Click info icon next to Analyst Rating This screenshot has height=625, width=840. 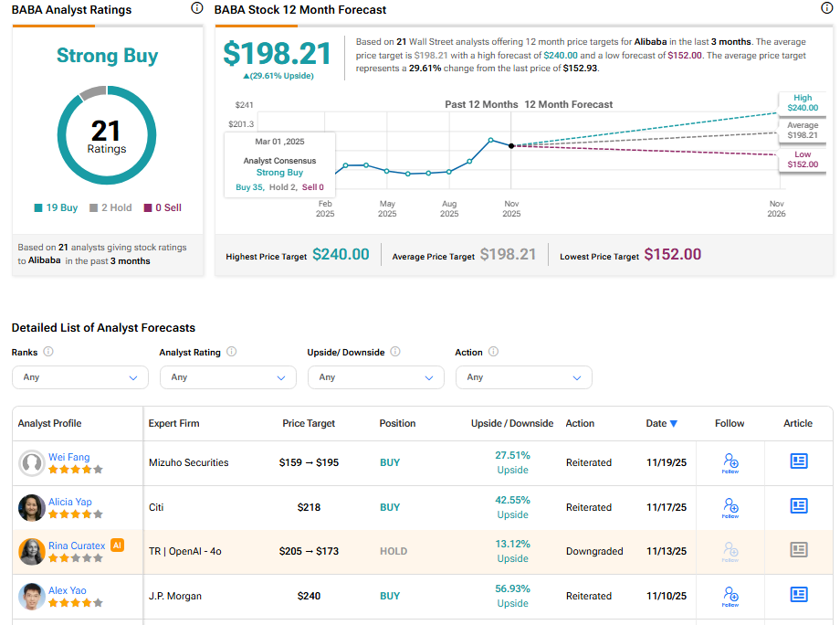[x=231, y=352]
